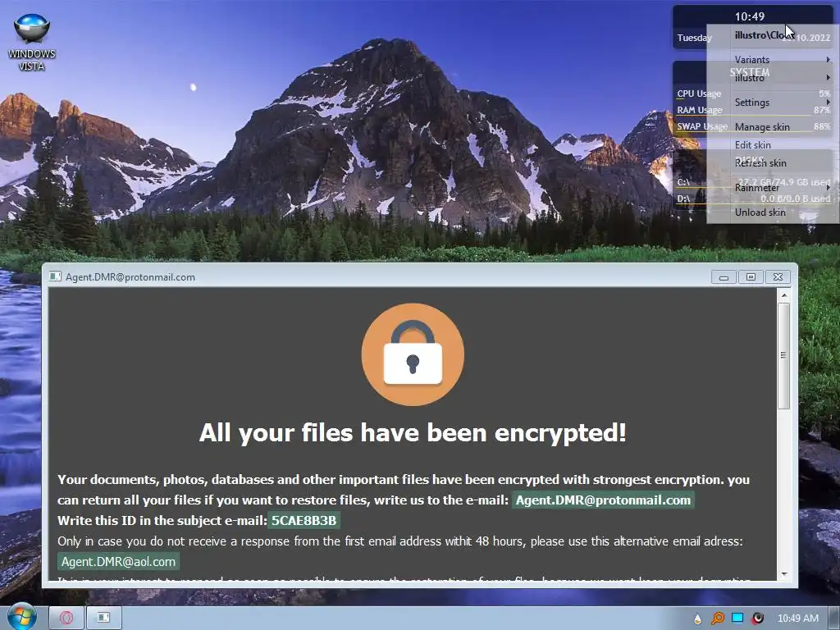The width and height of the screenshot is (840, 630).
Task: Click the orange magnifier tray icon
Action: 717,619
